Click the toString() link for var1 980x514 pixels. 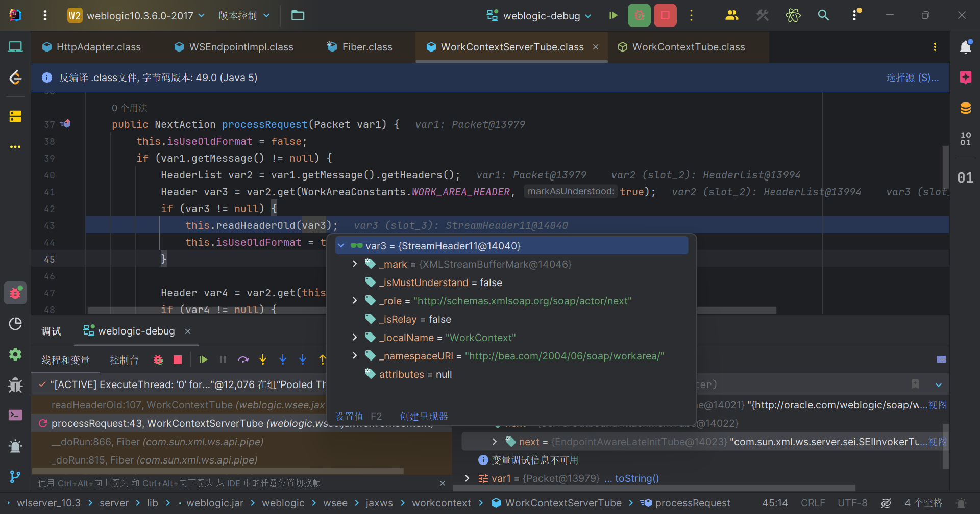click(x=637, y=478)
